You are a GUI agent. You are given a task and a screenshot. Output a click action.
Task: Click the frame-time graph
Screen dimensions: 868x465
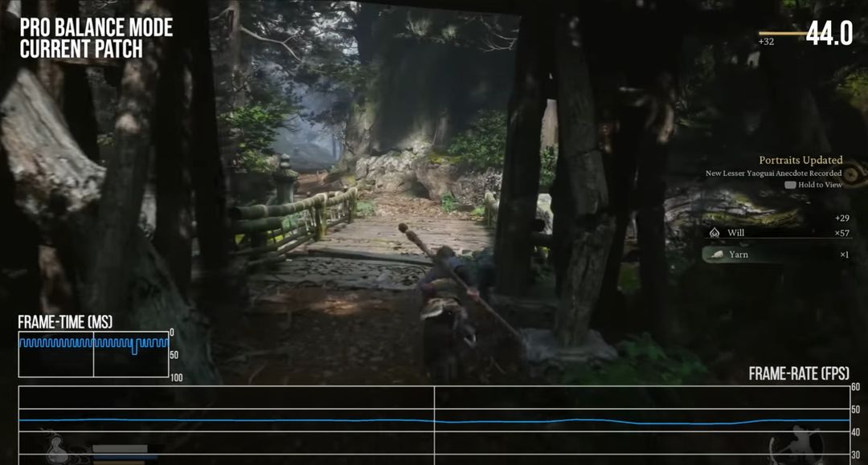tap(93, 354)
